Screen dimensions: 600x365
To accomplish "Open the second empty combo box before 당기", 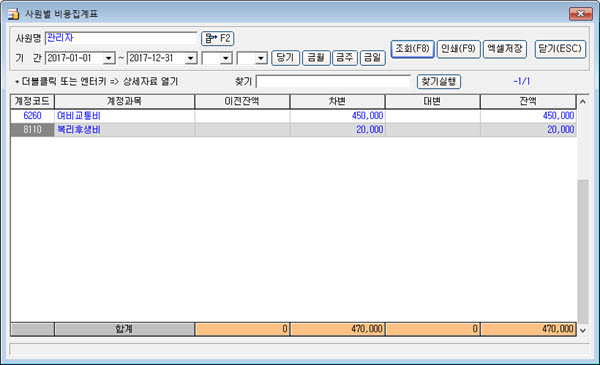I will [x=261, y=59].
